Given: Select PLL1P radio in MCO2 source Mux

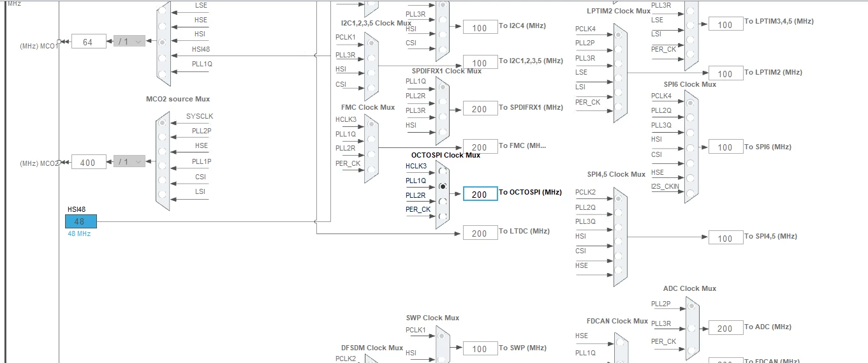Looking at the screenshot, I should (x=163, y=167).
